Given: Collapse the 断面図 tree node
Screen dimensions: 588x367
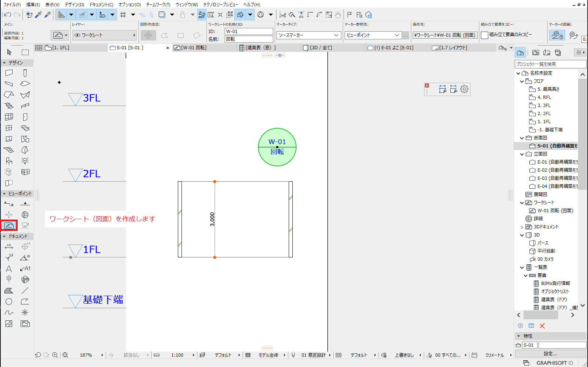Looking at the screenshot, I should (522, 138).
